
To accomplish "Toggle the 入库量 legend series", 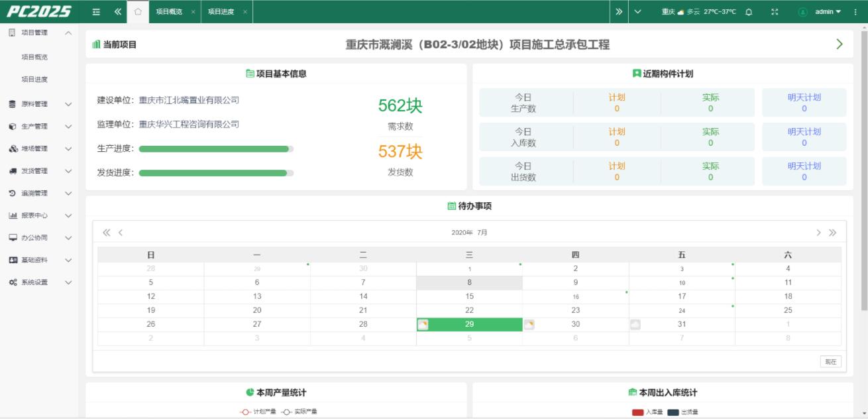I will pyautogui.click(x=647, y=412).
